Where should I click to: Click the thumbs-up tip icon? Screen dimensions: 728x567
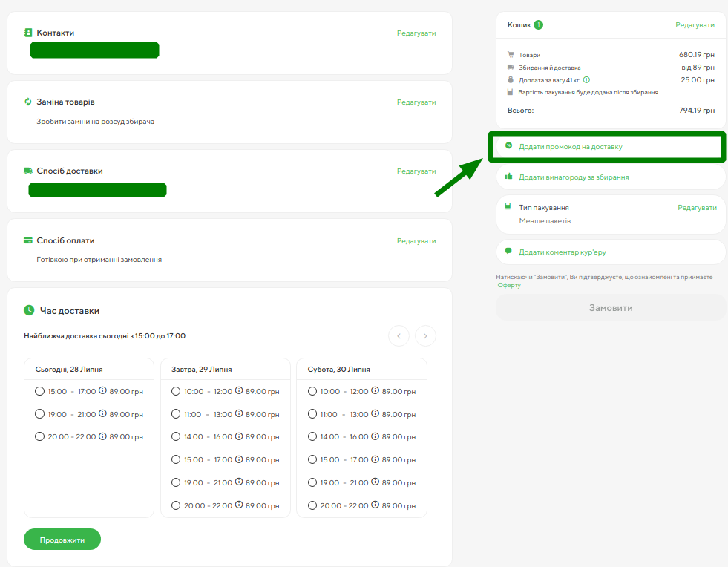[x=508, y=177]
